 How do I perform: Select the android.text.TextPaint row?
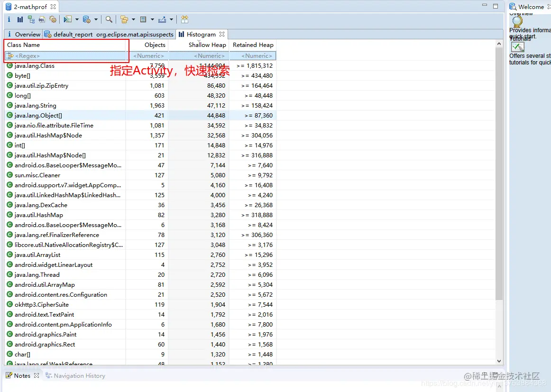click(140, 314)
